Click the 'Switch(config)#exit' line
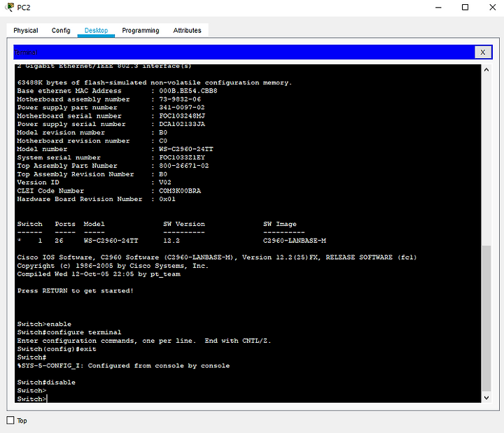Viewport: 504px width, 433px height. (x=57, y=349)
